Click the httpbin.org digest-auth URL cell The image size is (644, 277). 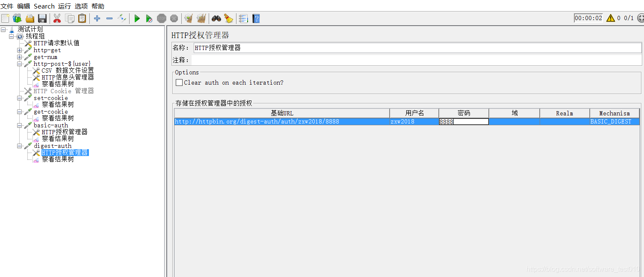[282, 122]
